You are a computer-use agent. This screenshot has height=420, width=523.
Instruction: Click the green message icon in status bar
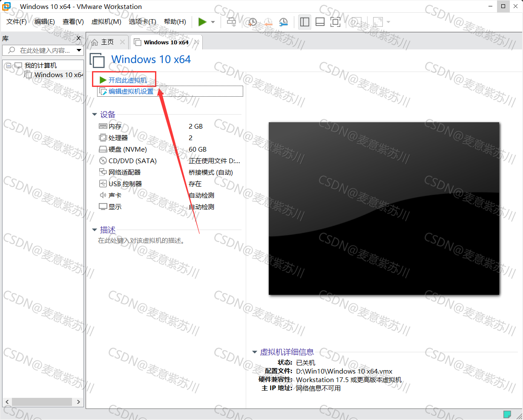coord(507,414)
